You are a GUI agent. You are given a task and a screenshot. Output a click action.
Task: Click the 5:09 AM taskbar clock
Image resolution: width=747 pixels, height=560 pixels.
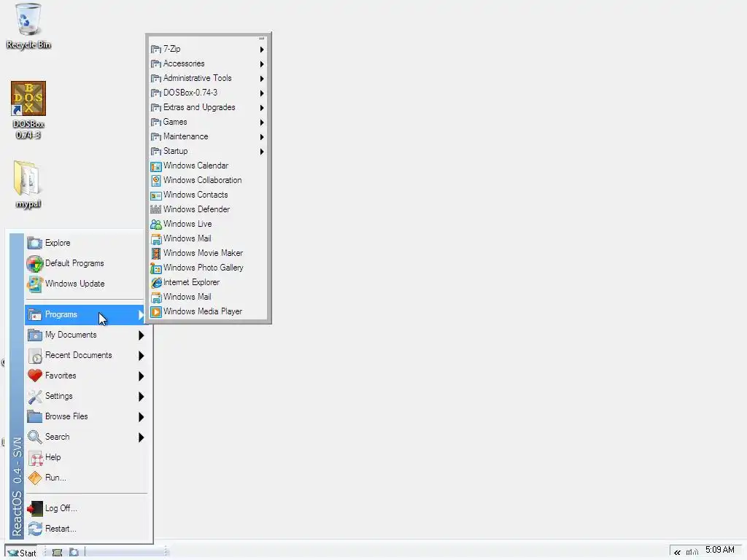click(x=720, y=550)
